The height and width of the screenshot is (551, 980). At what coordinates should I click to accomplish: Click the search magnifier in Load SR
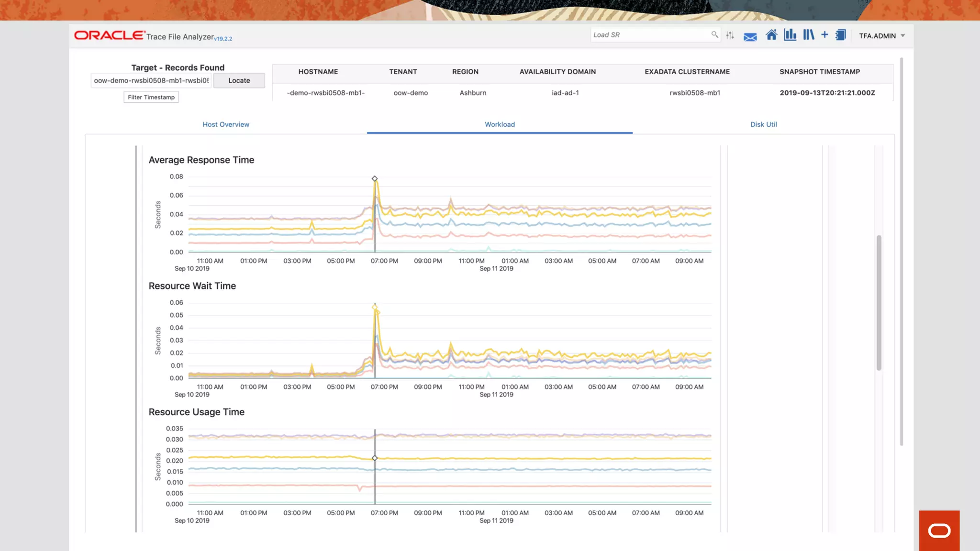point(714,34)
